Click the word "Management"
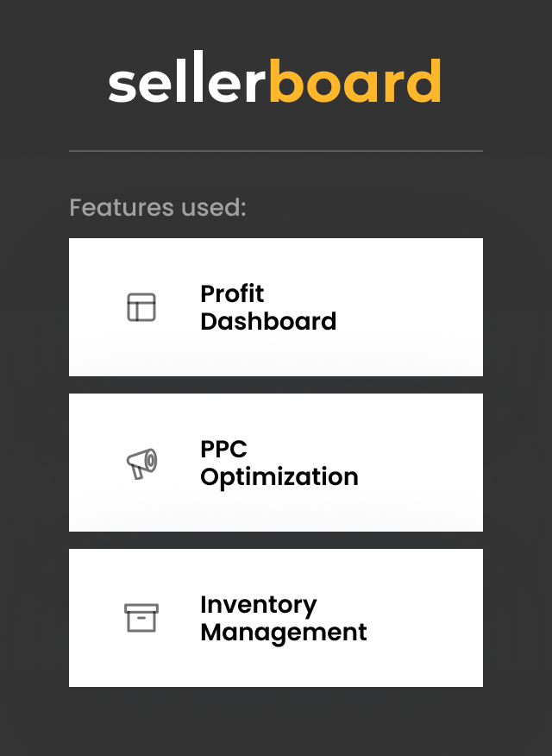This screenshot has height=756, width=552. (283, 633)
